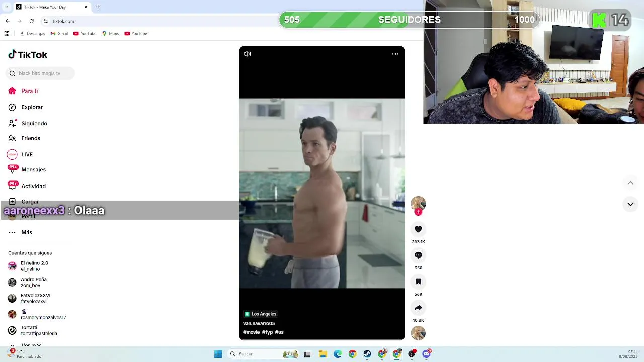Open the Gmail bookmark

click(59, 34)
